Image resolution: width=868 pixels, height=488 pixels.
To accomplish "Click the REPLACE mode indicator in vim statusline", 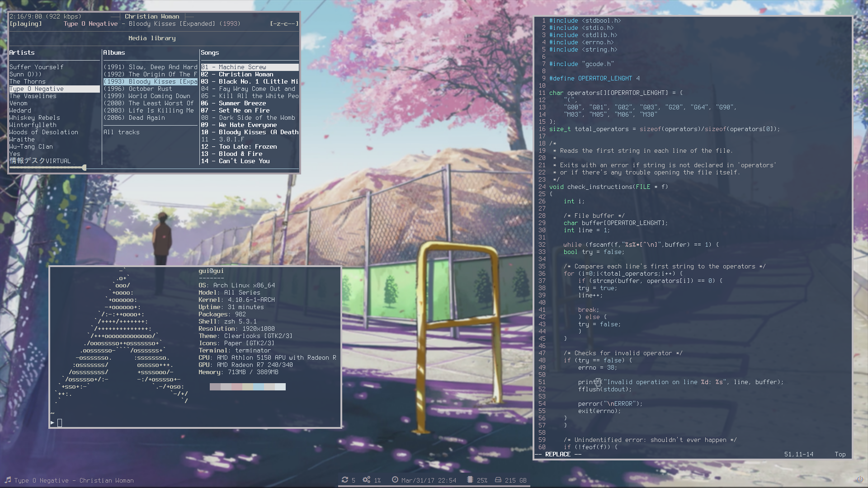I will click(557, 454).
